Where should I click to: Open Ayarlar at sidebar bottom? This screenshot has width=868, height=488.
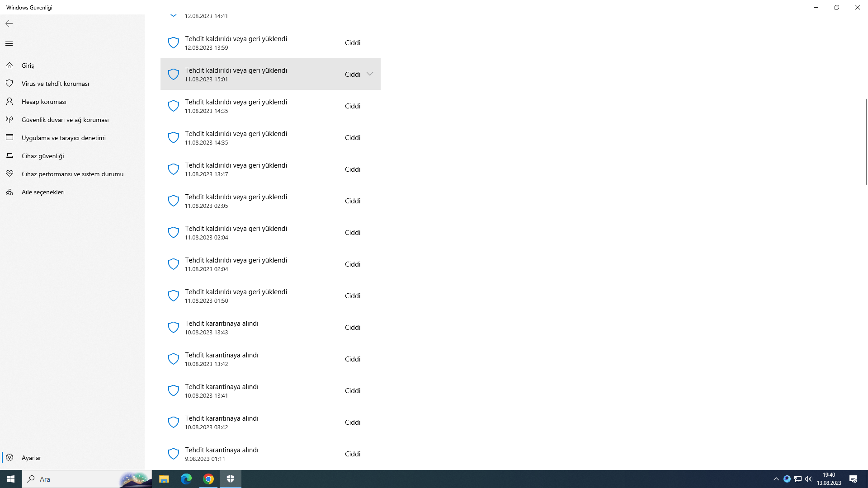(x=72, y=458)
